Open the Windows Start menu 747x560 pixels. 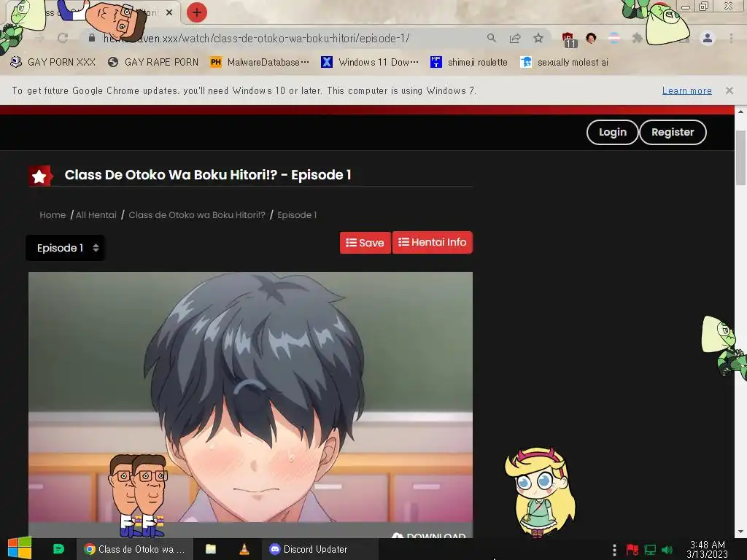click(20, 548)
